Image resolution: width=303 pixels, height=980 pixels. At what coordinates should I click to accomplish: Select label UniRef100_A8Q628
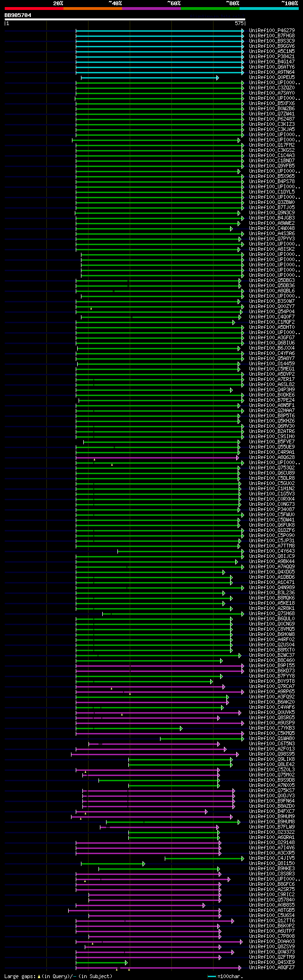(x=272, y=458)
